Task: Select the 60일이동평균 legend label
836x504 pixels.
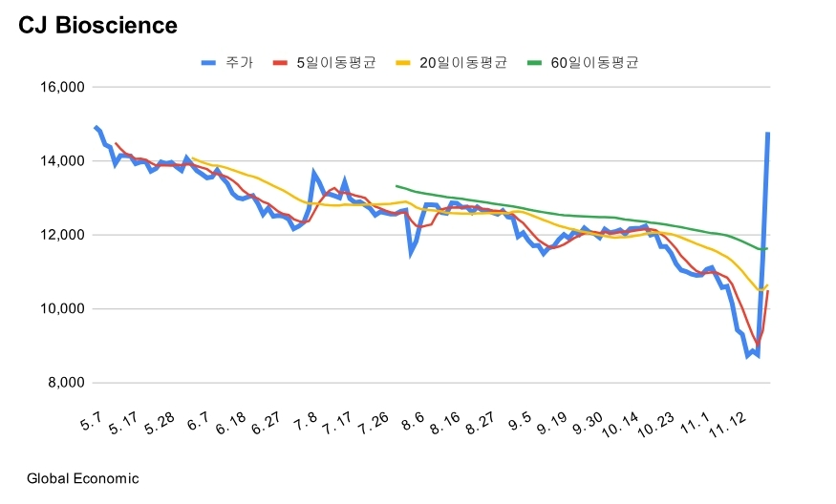Action: tap(594, 63)
